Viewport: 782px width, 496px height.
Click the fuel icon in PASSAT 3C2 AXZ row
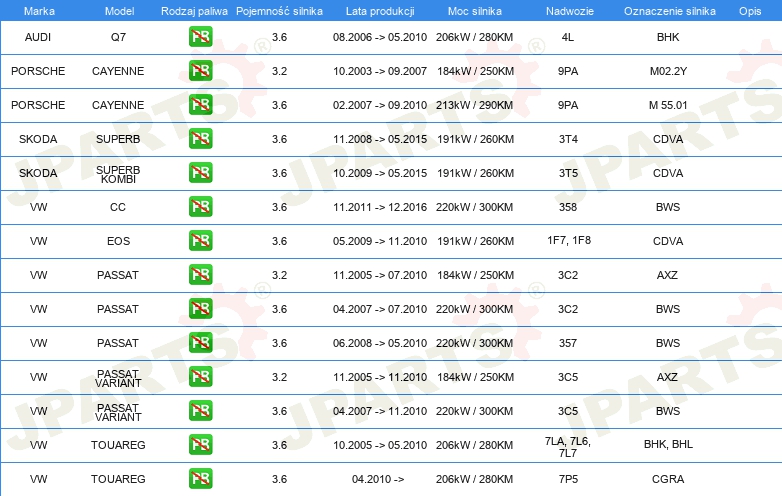click(200, 274)
